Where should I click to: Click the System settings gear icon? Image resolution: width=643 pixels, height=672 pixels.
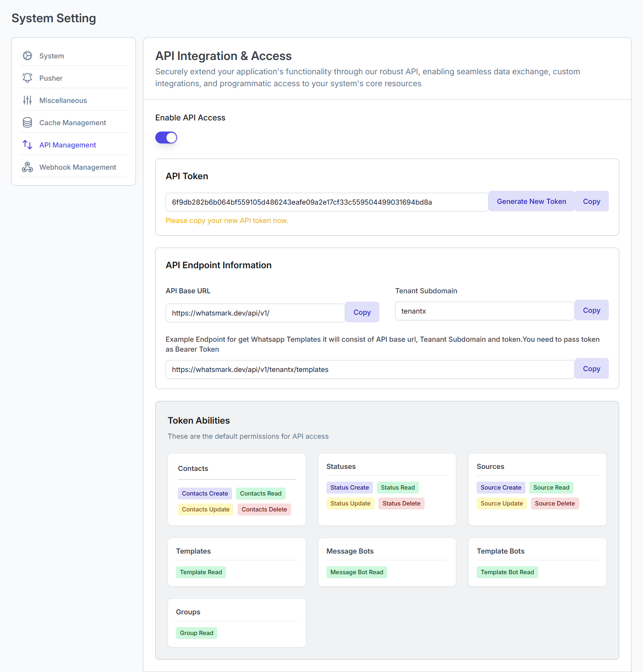27,56
